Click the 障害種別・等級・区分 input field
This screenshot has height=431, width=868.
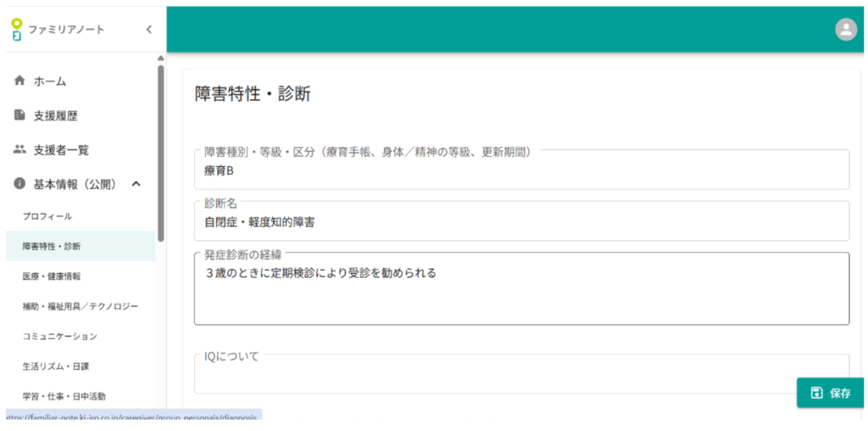[521, 171]
